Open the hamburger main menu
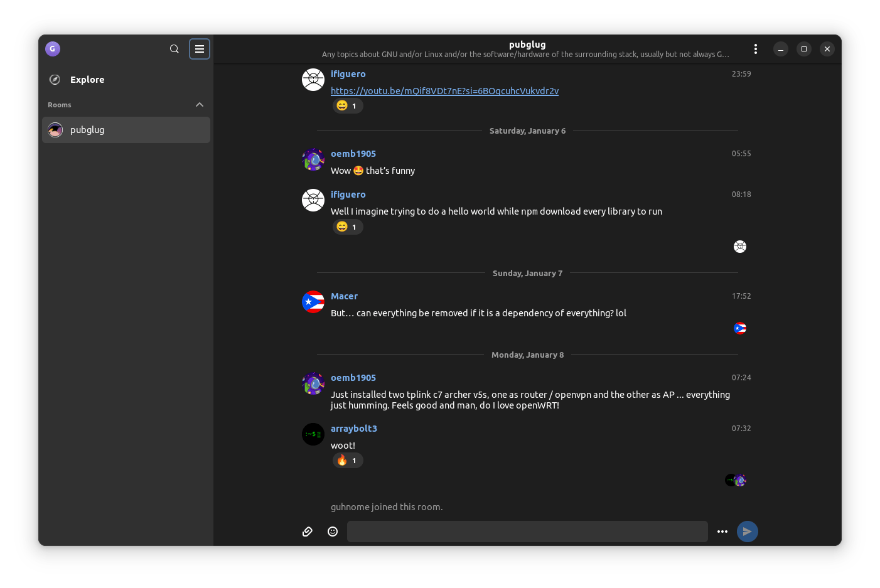This screenshot has width=880, height=588. tap(200, 49)
